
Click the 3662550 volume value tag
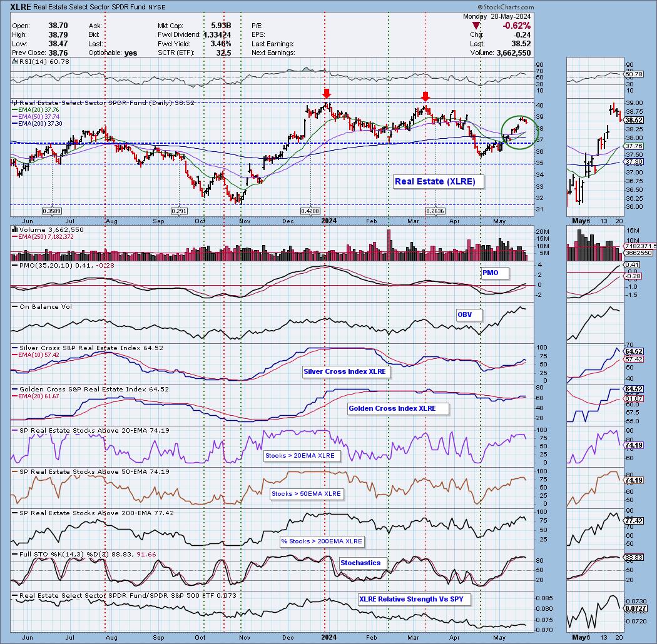coord(639,253)
